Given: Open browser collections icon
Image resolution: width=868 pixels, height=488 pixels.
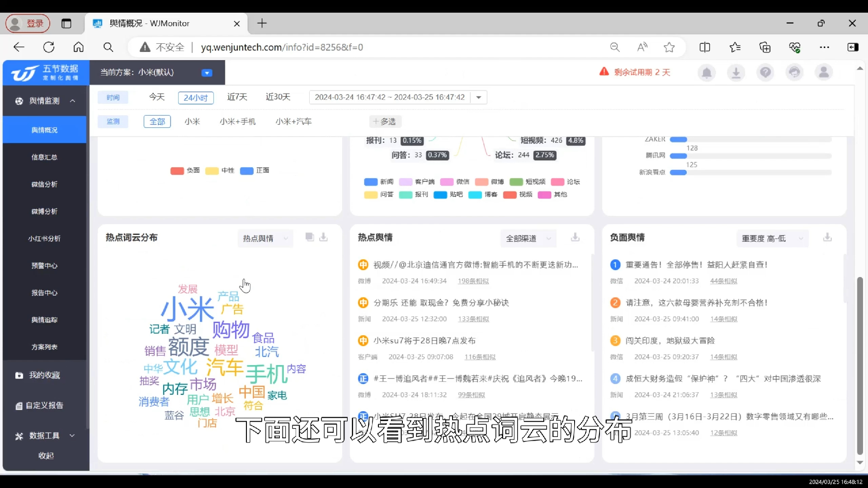Looking at the screenshot, I should pyautogui.click(x=765, y=47).
